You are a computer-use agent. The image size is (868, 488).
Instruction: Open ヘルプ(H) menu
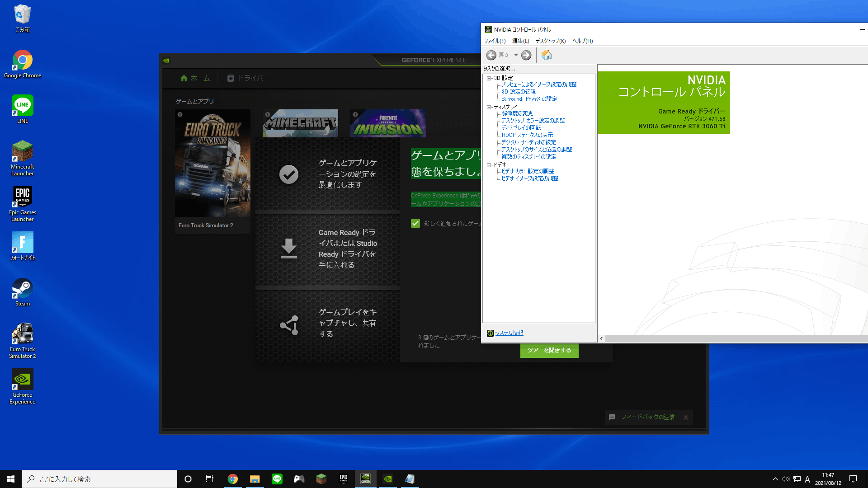(x=582, y=41)
